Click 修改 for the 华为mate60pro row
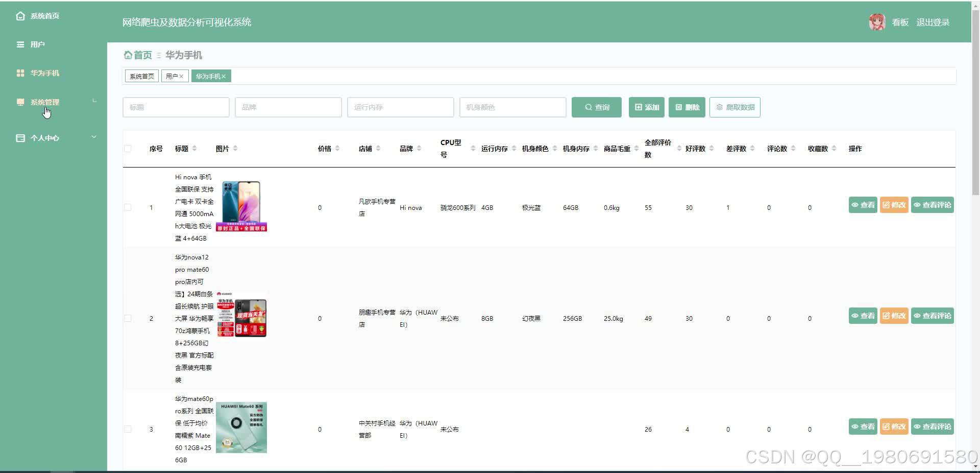 [x=894, y=427]
